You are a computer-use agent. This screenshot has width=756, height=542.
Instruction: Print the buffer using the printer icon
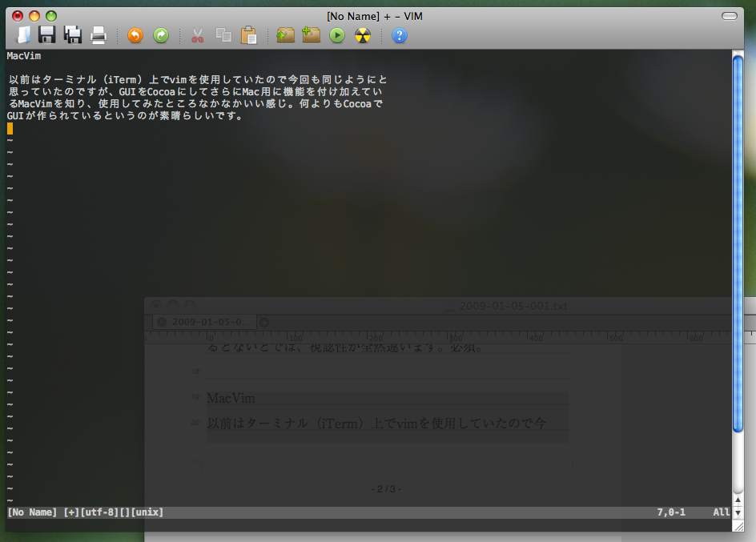(x=98, y=35)
